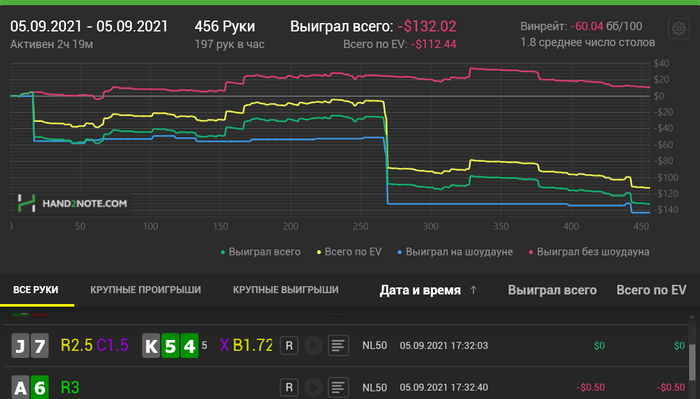Click the winrate value -60.04 бб/100
This screenshot has width=700, height=399.
click(x=606, y=26)
